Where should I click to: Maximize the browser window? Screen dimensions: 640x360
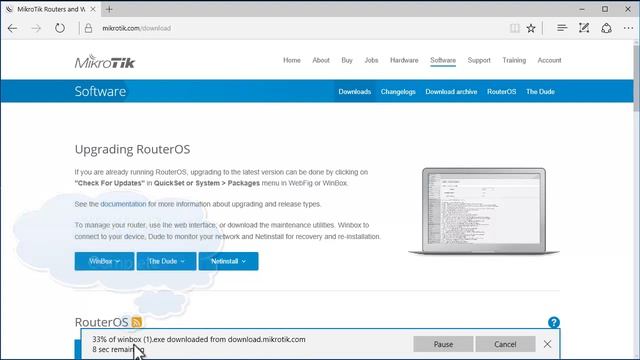605,9
